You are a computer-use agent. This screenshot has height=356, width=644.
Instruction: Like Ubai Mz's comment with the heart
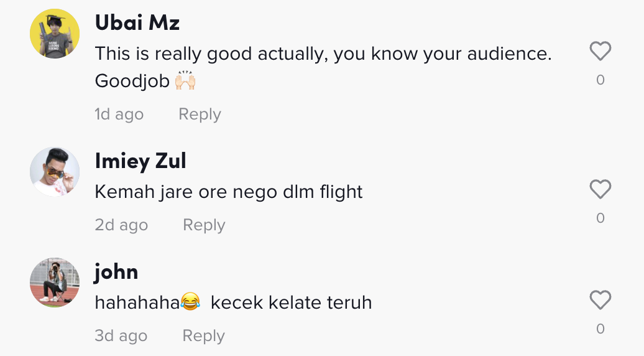pos(600,51)
